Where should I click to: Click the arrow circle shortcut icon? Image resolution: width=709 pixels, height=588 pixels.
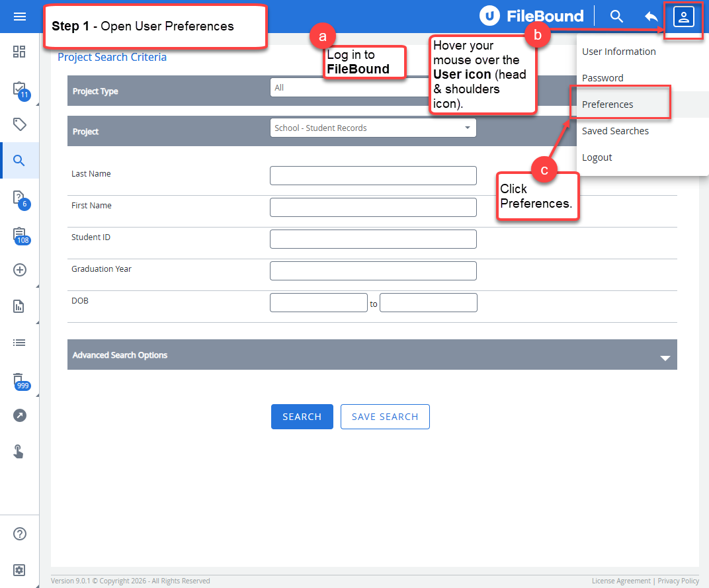(x=19, y=415)
